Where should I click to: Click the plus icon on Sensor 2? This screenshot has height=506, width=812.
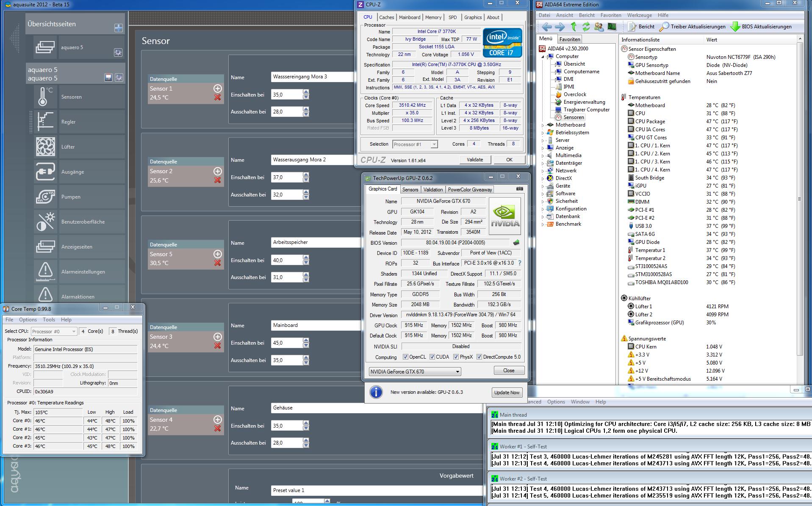217,171
